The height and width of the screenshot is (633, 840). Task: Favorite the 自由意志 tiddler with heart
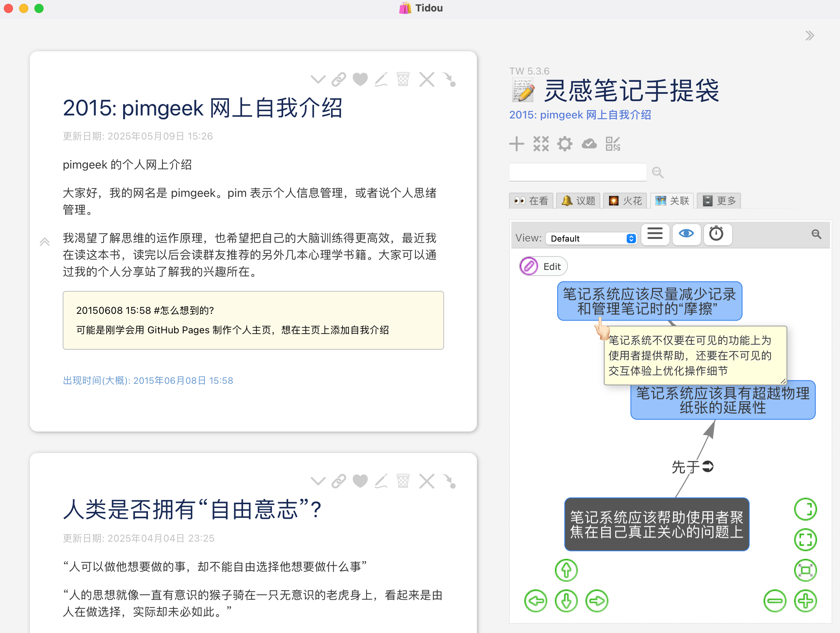tap(360, 481)
